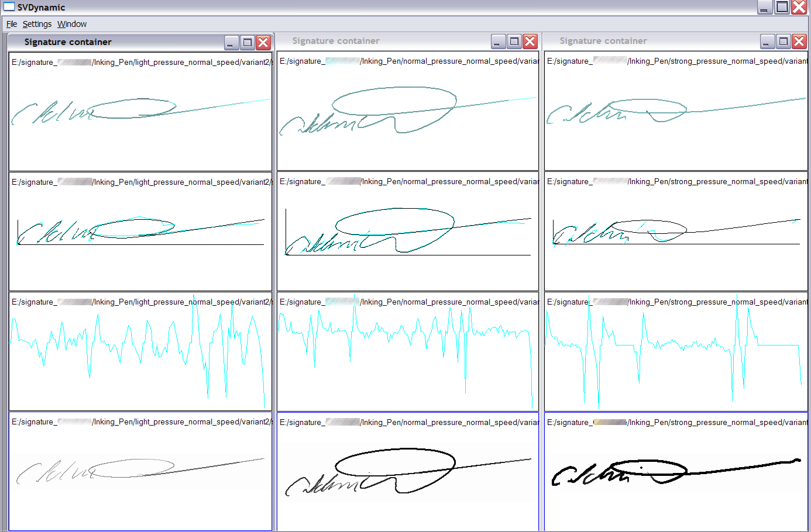Select light_pressure signature with baseline panel
The width and height of the screenshot is (811, 532).
[x=140, y=232]
